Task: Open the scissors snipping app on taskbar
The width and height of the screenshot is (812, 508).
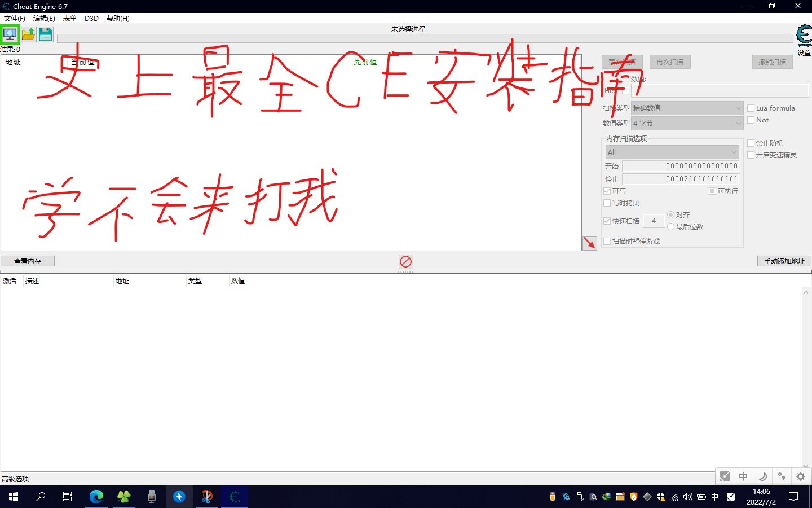Action: click(x=207, y=497)
